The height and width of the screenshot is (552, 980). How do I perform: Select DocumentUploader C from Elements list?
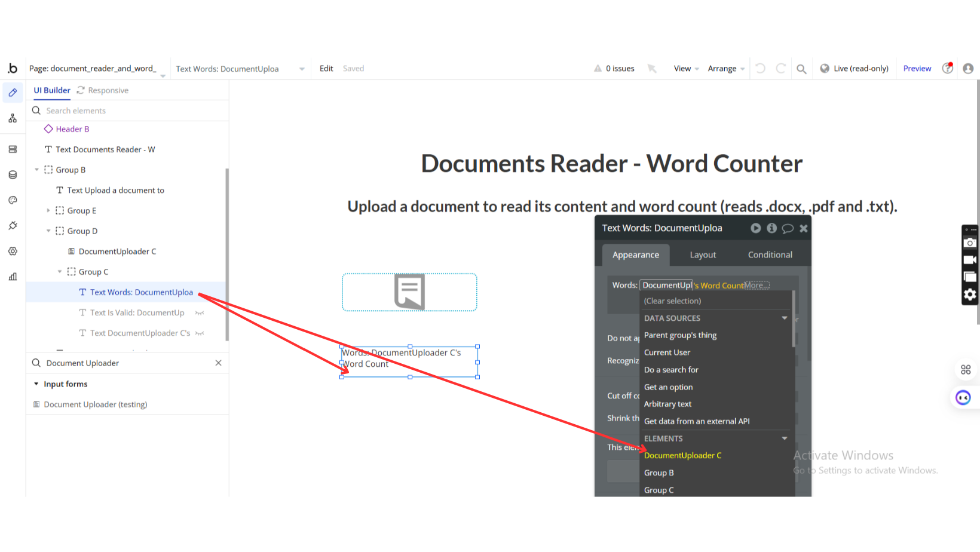(682, 455)
